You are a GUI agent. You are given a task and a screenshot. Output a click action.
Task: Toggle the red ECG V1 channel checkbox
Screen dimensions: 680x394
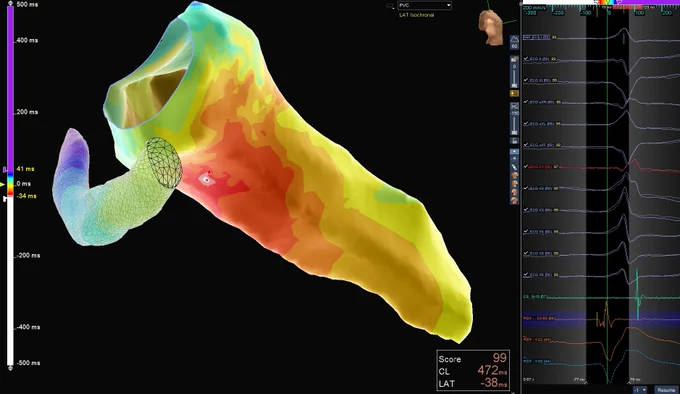tap(526, 166)
